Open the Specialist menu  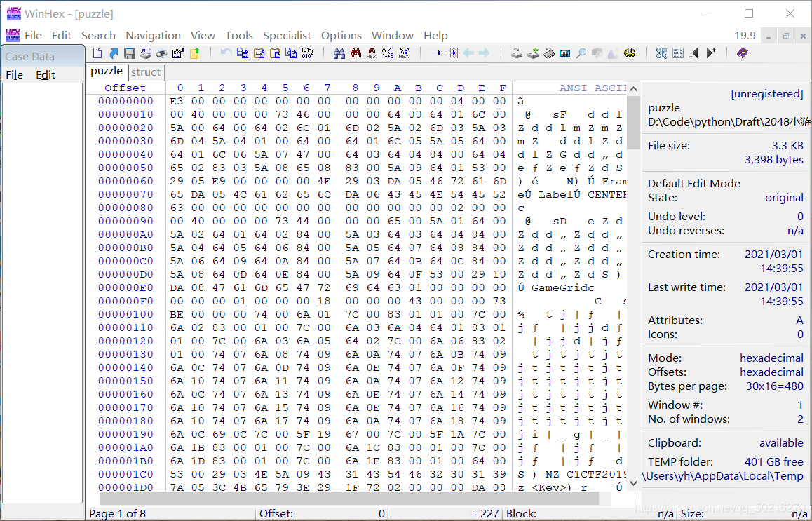click(x=287, y=35)
